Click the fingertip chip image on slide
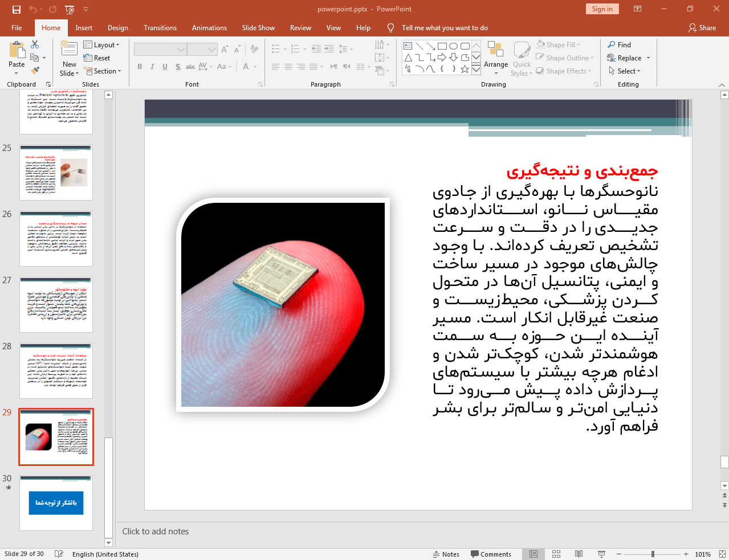This screenshot has height=560, width=729. coord(283,305)
